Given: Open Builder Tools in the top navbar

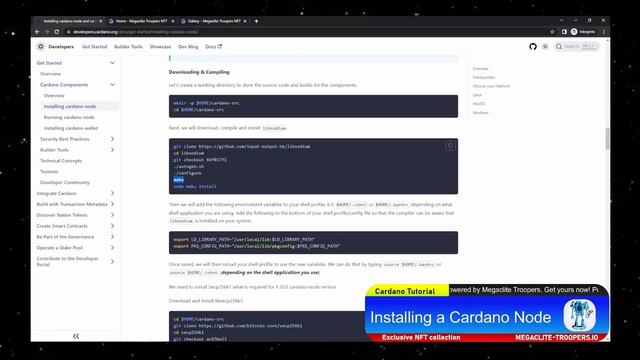Looking at the screenshot, I should (128, 47).
